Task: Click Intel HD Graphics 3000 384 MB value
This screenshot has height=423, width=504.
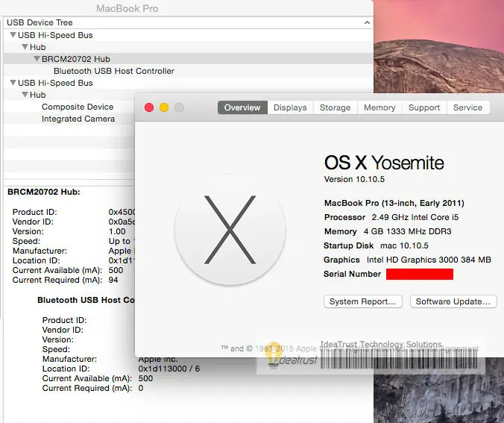Action: [x=429, y=260]
